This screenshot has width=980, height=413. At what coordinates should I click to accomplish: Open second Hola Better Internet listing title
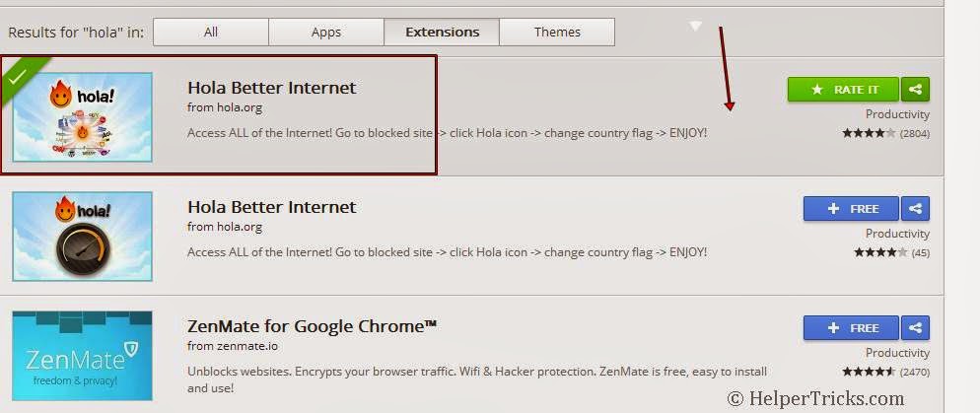pos(271,207)
